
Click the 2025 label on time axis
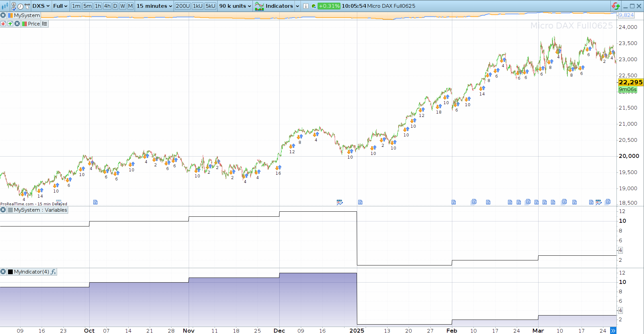[357, 331]
